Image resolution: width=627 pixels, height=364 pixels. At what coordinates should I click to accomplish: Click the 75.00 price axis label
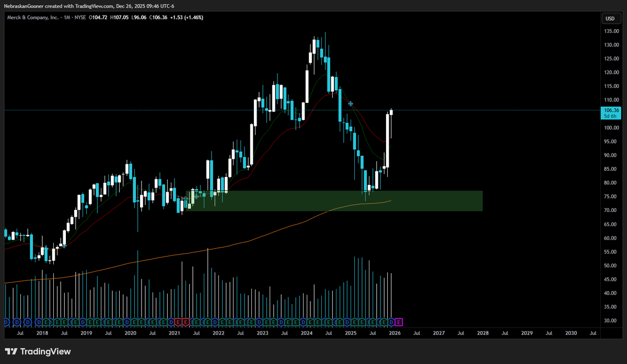(x=611, y=197)
